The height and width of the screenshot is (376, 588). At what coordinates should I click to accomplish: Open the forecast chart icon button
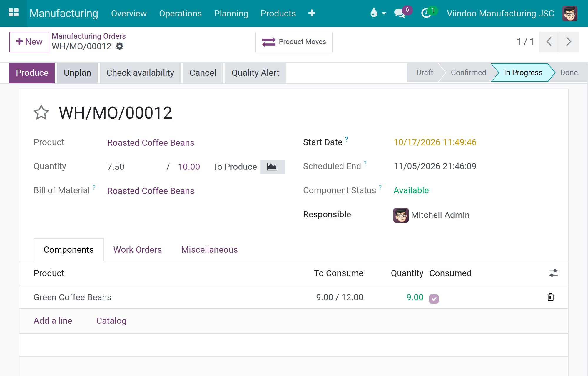tap(272, 167)
